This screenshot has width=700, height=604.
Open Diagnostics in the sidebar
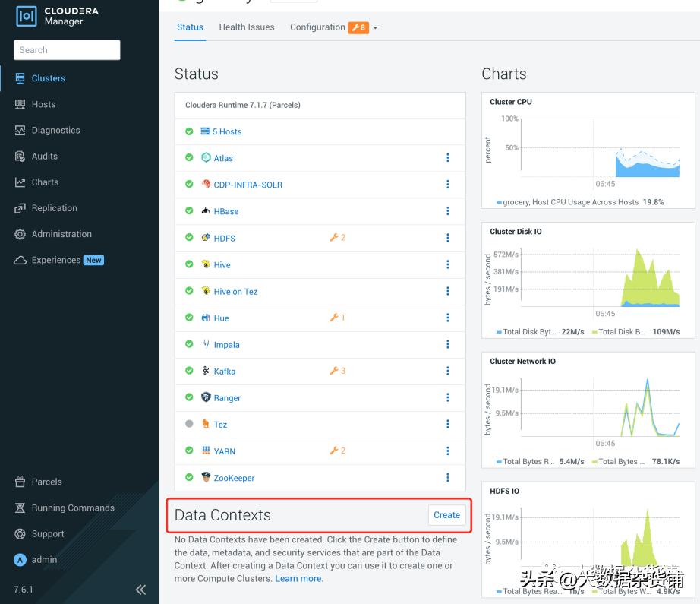(55, 130)
